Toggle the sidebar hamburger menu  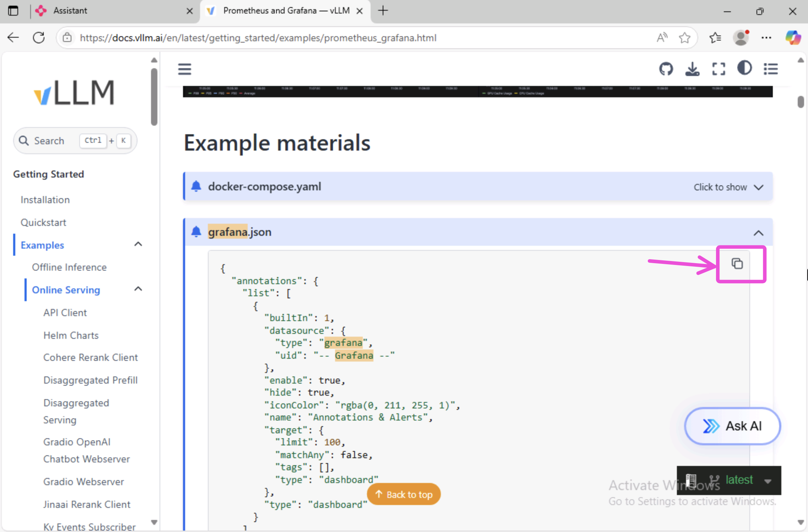(x=185, y=69)
